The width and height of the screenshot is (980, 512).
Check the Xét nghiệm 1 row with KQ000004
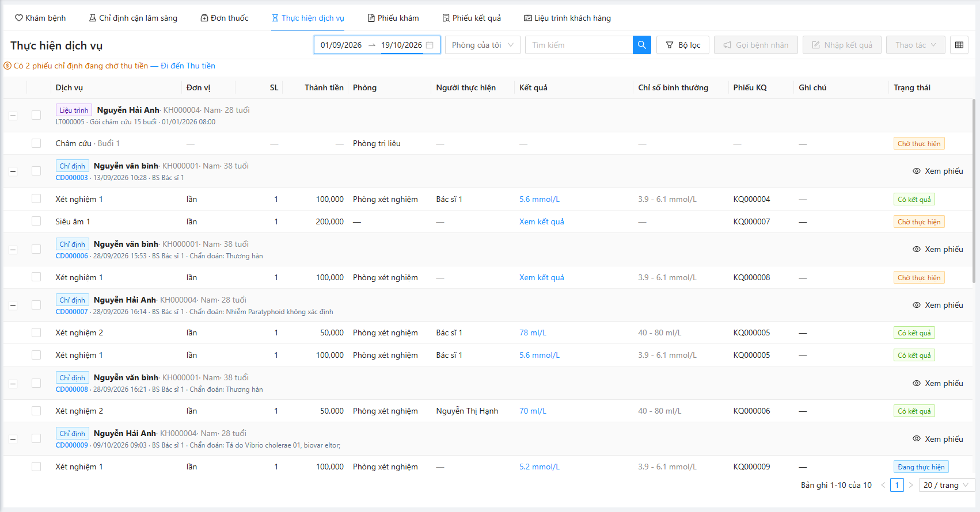pos(36,199)
